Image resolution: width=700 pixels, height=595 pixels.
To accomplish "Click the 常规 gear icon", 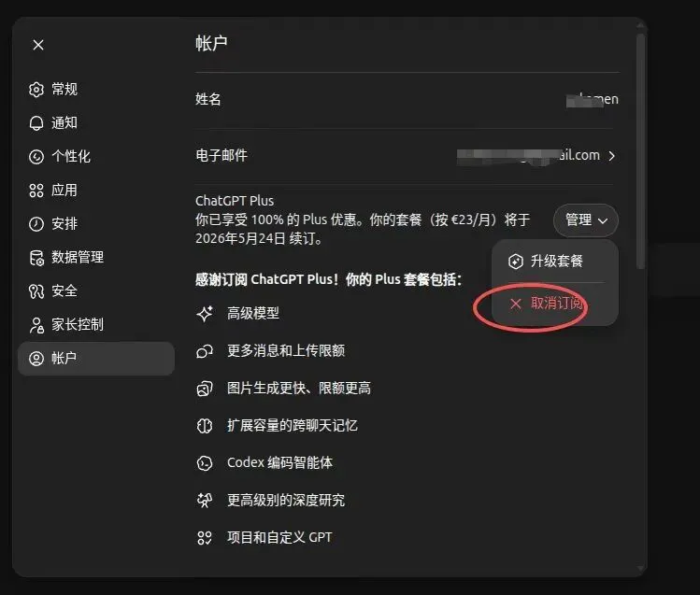I will pos(36,90).
